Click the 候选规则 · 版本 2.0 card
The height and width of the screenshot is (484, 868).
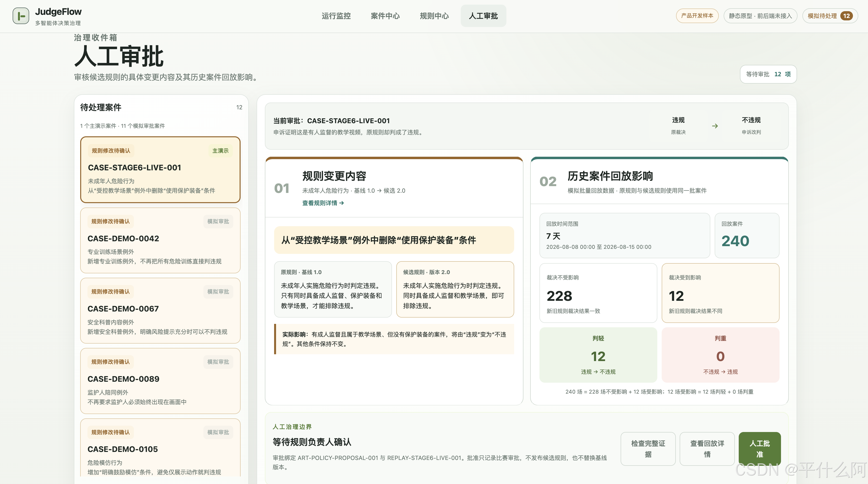pyautogui.click(x=455, y=289)
